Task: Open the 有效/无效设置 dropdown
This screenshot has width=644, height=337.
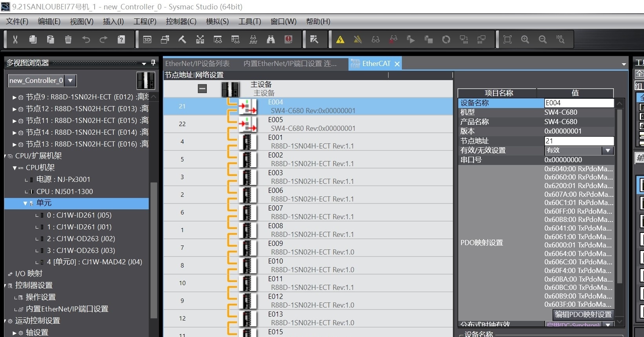Action: click(x=608, y=150)
